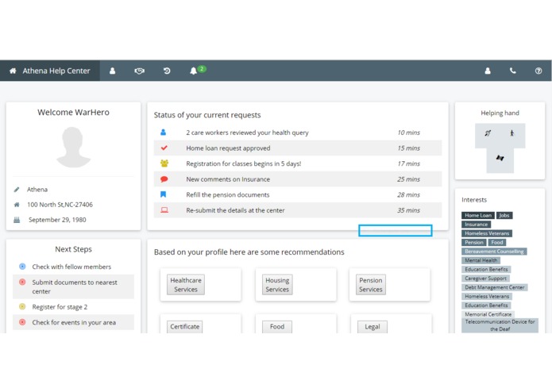
Task: Click the pencil edit icon next to Athena
Action: [x=17, y=190]
